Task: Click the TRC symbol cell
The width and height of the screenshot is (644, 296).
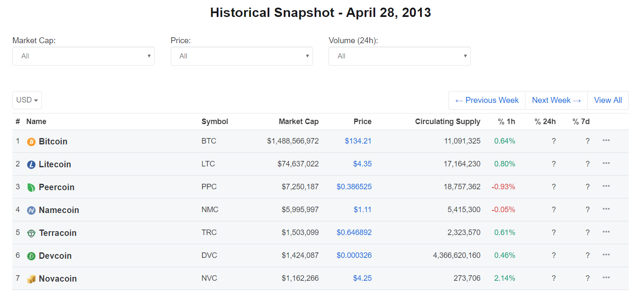Action: coord(209,232)
